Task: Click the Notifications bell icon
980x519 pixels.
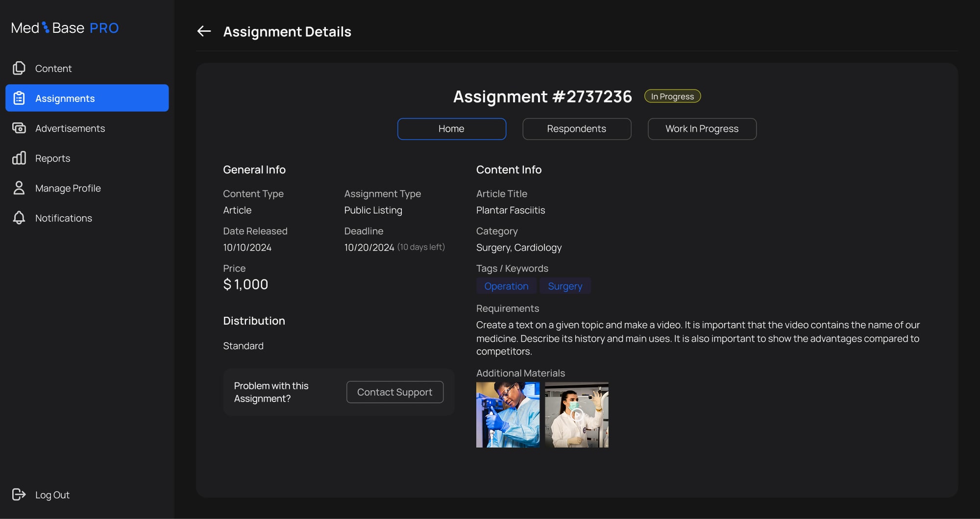Action: (19, 218)
